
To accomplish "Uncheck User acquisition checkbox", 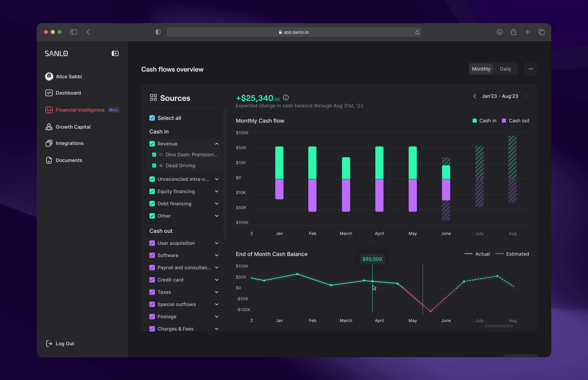I will 152,243.
